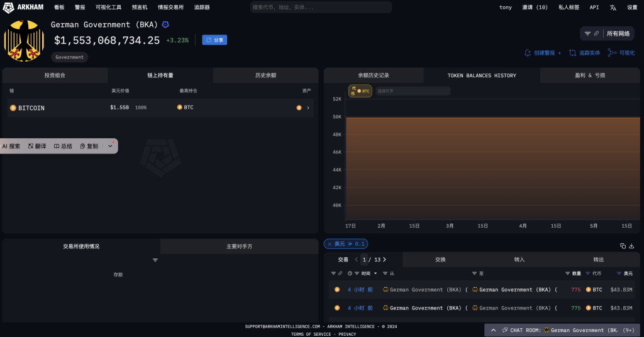Viewport: 644px width, 337px height.
Task: Click the download icon above transactions table
Action: (631, 246)
